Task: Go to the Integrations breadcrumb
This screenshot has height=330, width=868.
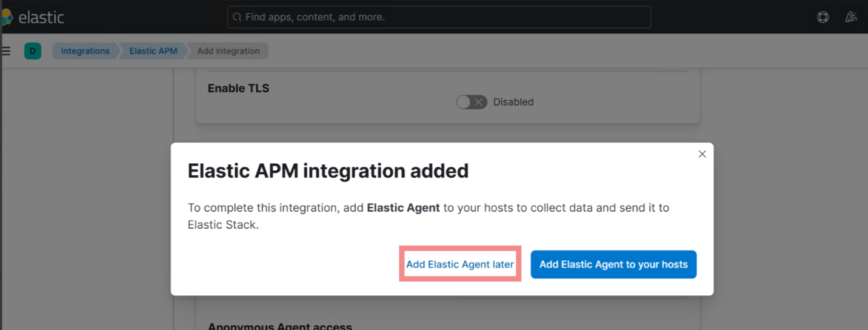Action: [85, 51]
